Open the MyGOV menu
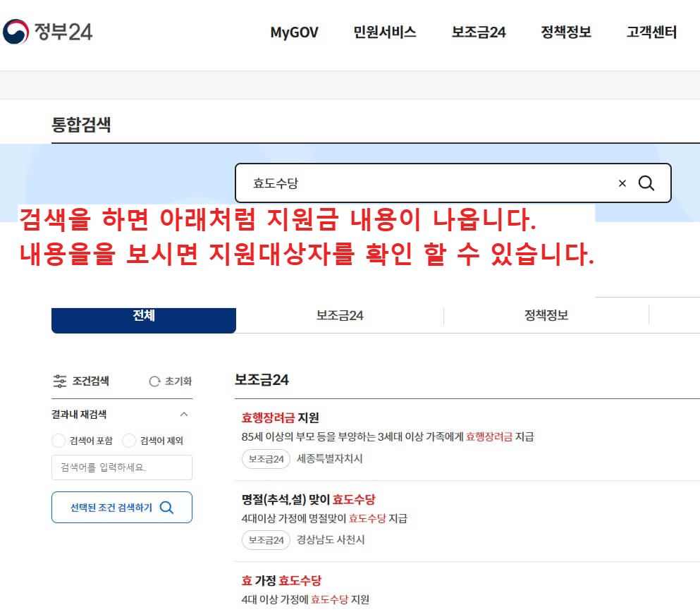This screenshot has width=700, height=612. [x=294, y=32]
